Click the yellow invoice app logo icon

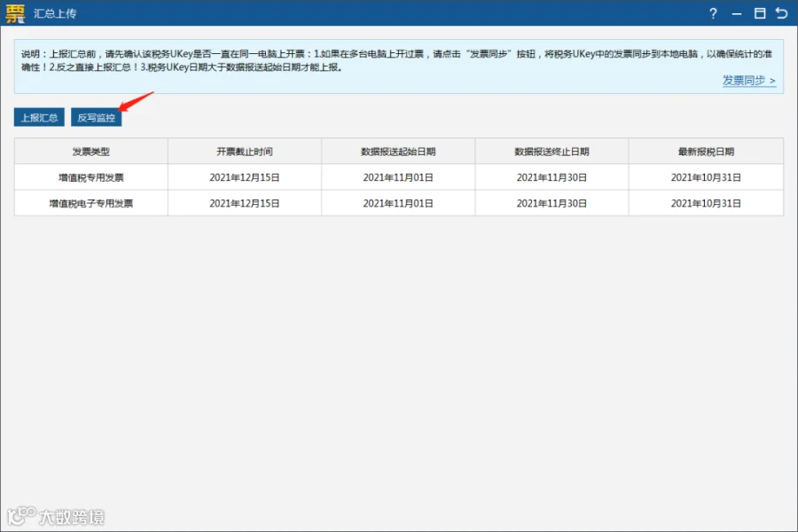[15, 13]
